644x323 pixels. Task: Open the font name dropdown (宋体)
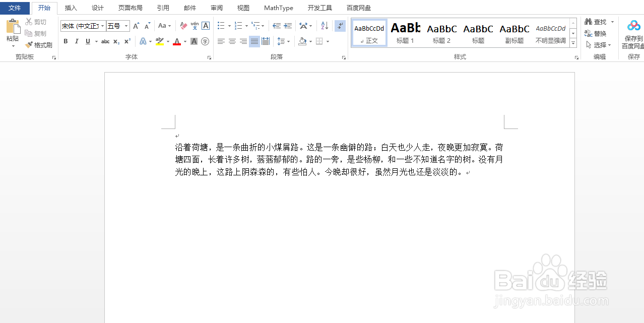[x=103, y=26]
